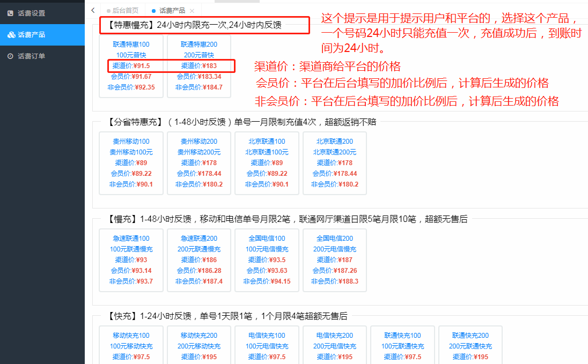Image resolution: width=588 pixels, height=364 pixels.
Task: Select the 联通特惠200 product card
Action: [x=199, y=66]
